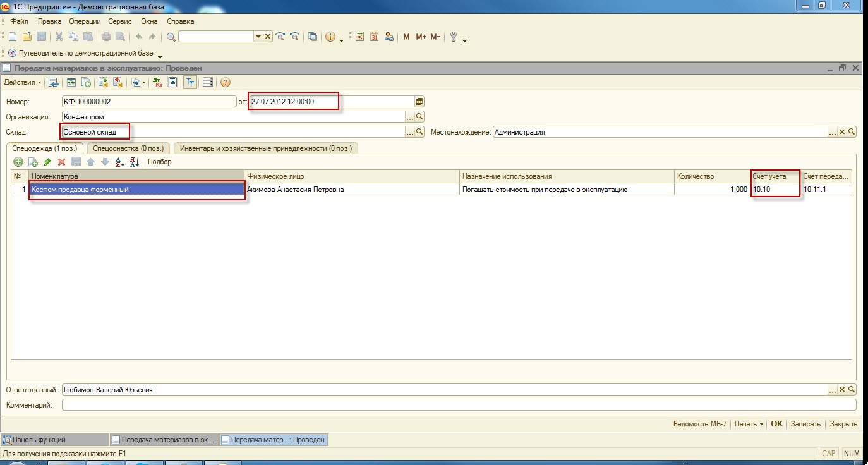Click the document help question icon
The width and height of the screenshot is (868, 465).
point(225,82)
